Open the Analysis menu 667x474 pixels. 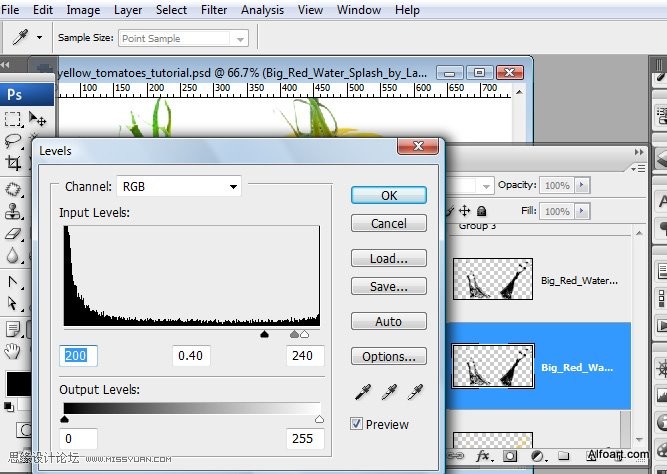[262, 10]
